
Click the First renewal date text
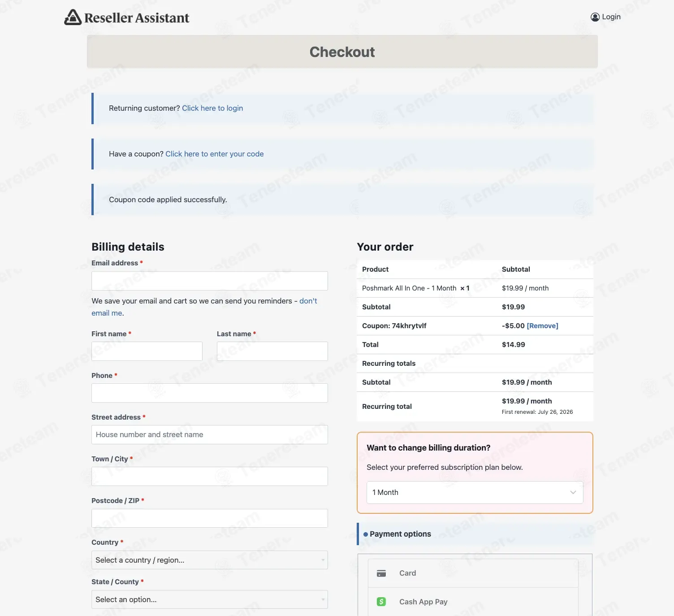pos(537,412)
